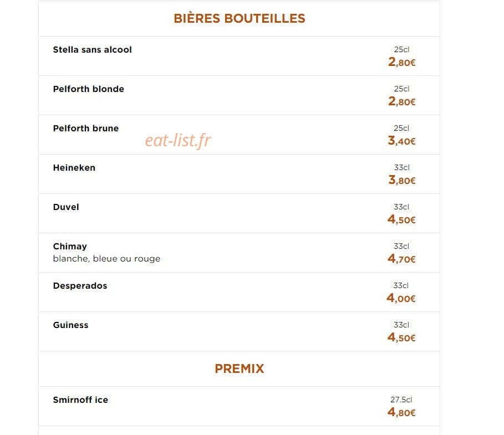Click the 27.5cl volume for Smirnoff ice
Image resolution: width=504 pixels, height=435 pixels.
point(401,400)
